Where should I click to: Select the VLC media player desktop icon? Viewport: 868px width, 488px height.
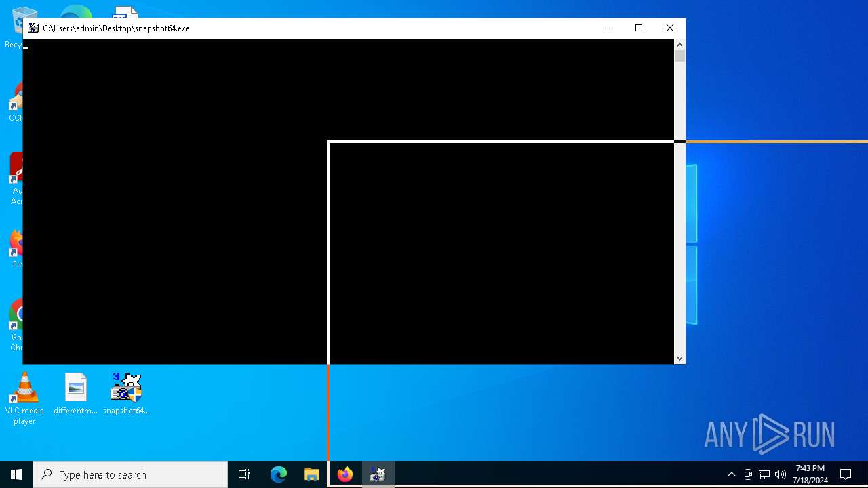(x=24, y=399)
